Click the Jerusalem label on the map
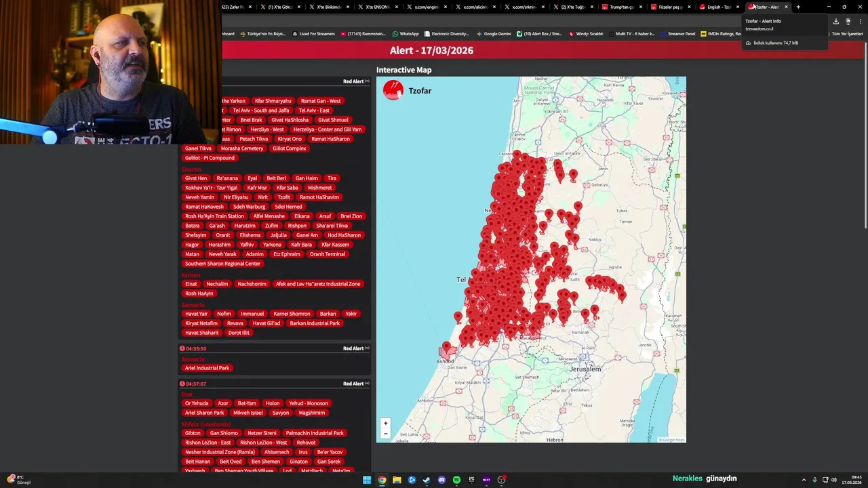The image size is (868, 488). [585, 369]
